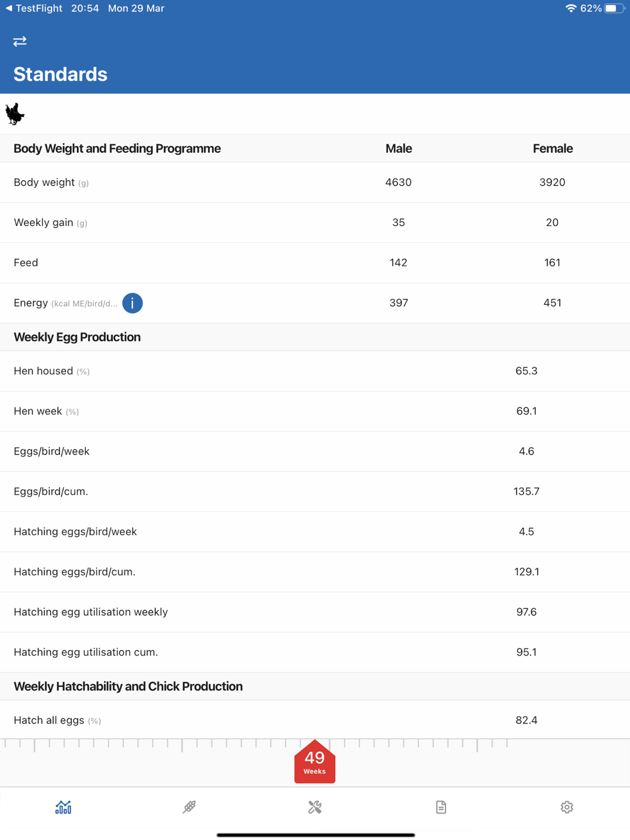The height and width of the screenshot is (840, 630).
Task: Tap the Female column header
Action: click(x=553, y=149)
